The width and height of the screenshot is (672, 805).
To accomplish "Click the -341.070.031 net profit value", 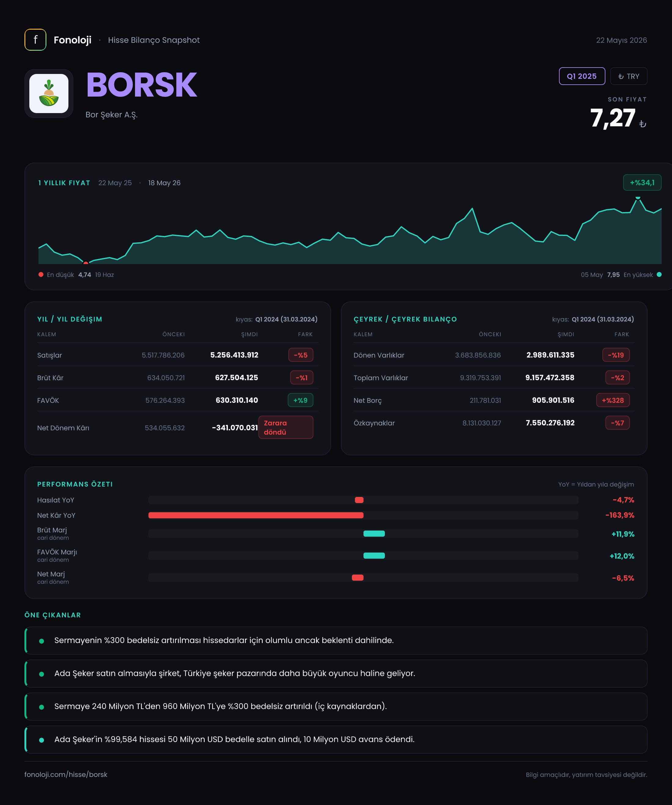I will [x=235, y=428].
